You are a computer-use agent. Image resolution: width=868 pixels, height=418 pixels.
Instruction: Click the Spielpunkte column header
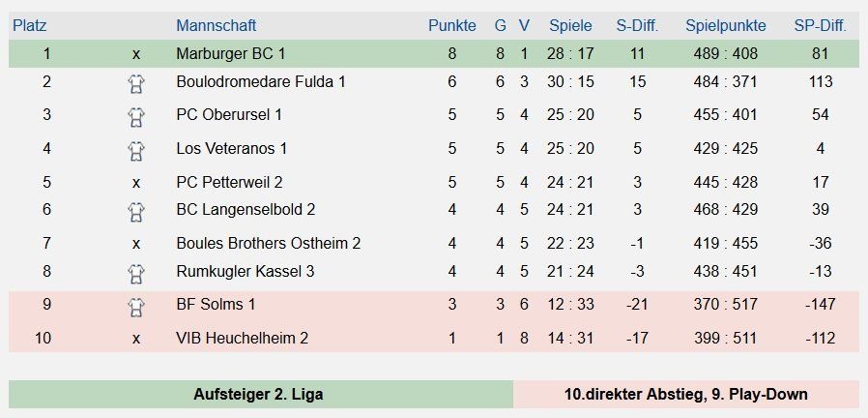tap(725, 26)
